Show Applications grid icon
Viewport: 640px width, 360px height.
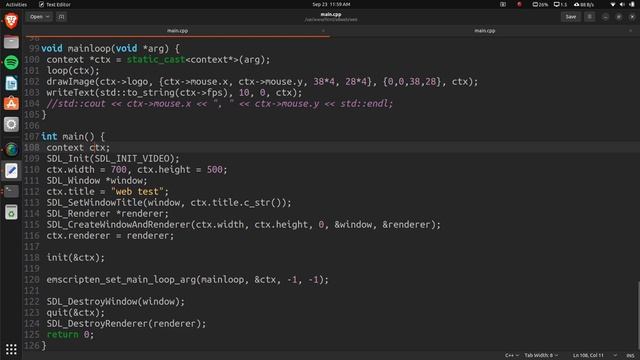(x=11, y=349)
